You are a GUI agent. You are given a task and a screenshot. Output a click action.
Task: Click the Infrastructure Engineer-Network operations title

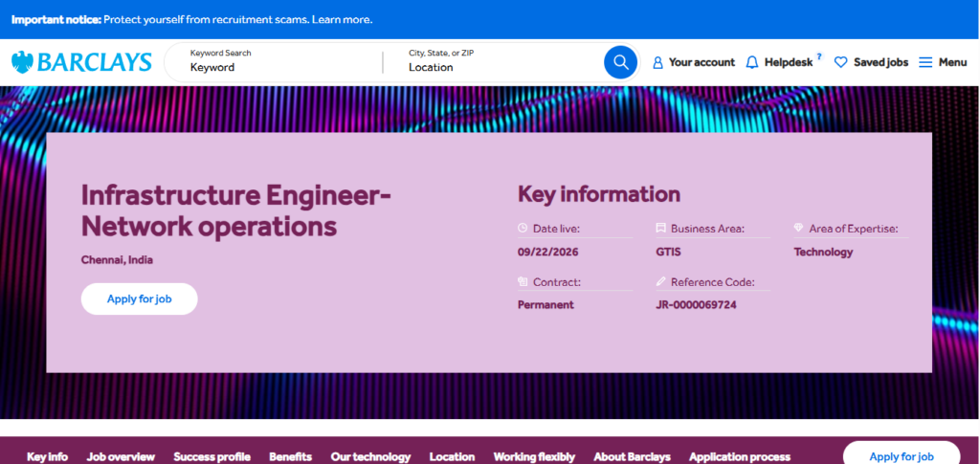coord(236,210)
